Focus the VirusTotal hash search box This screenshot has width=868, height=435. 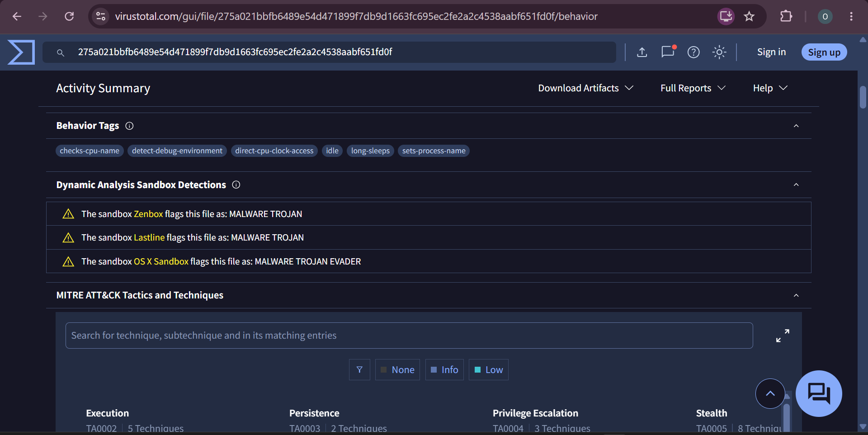pyautogui.click(x=329, y=52)
